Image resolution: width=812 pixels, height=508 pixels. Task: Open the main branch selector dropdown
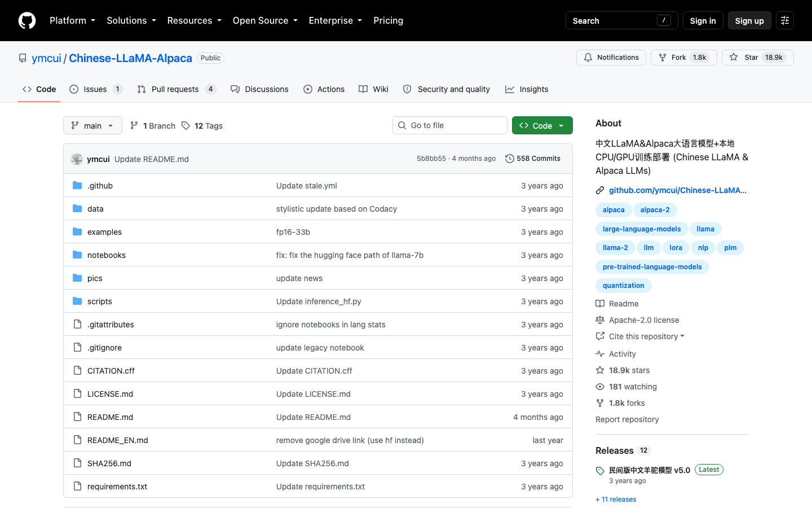92,125
